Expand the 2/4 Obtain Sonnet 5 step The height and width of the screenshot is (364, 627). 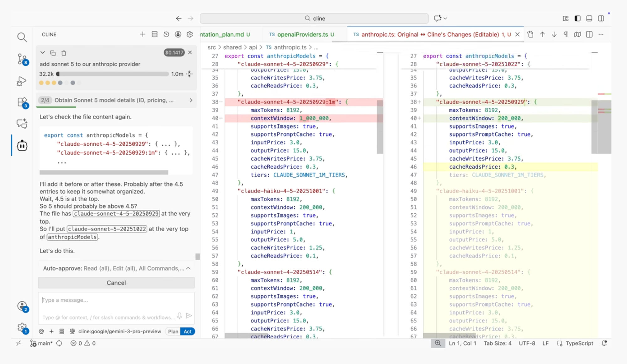tap(191, 100)
